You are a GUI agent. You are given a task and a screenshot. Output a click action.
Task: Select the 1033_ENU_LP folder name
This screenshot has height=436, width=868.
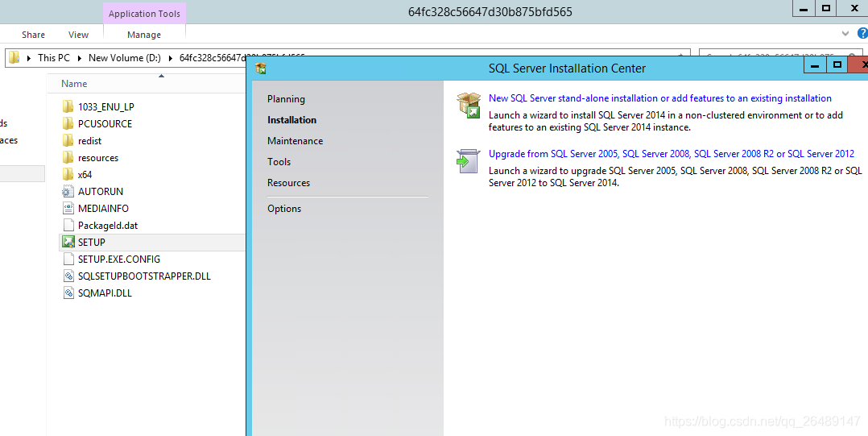(x=105, y=106)
